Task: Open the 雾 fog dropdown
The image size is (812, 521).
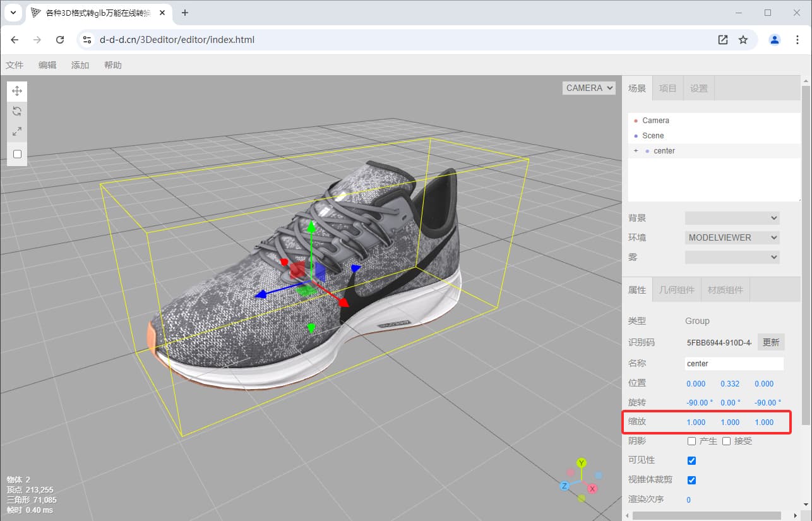Action: pyautogui.click(x=732, y=257)
